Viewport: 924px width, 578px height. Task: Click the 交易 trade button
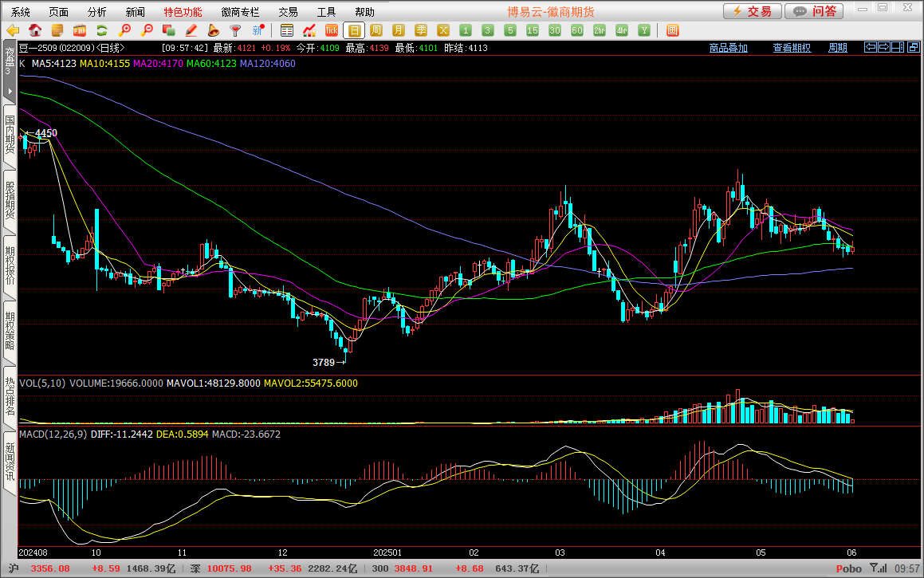752,11
